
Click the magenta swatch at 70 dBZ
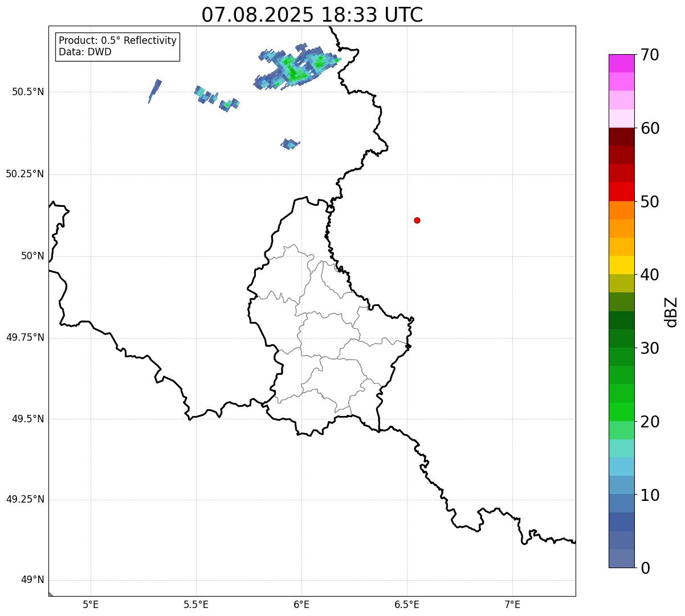pos(621,63)
